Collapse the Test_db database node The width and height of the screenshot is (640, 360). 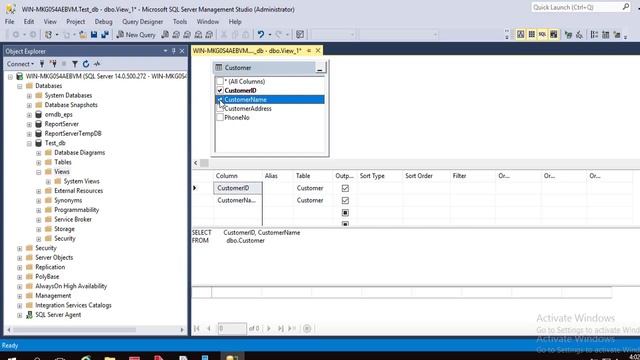pyautogui.click(x=29, y=143)
